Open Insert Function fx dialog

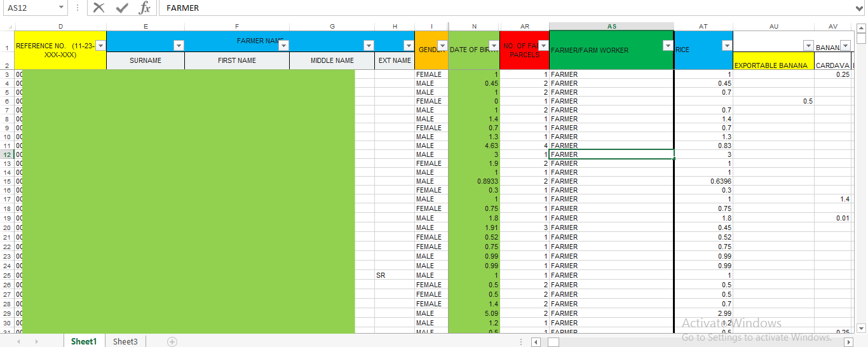pyautogui.click(x=145, y=8)
